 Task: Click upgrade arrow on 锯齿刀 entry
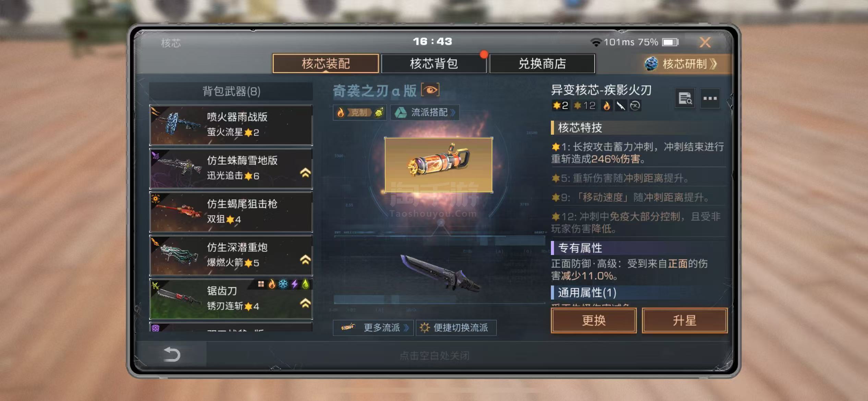(305, 303)
